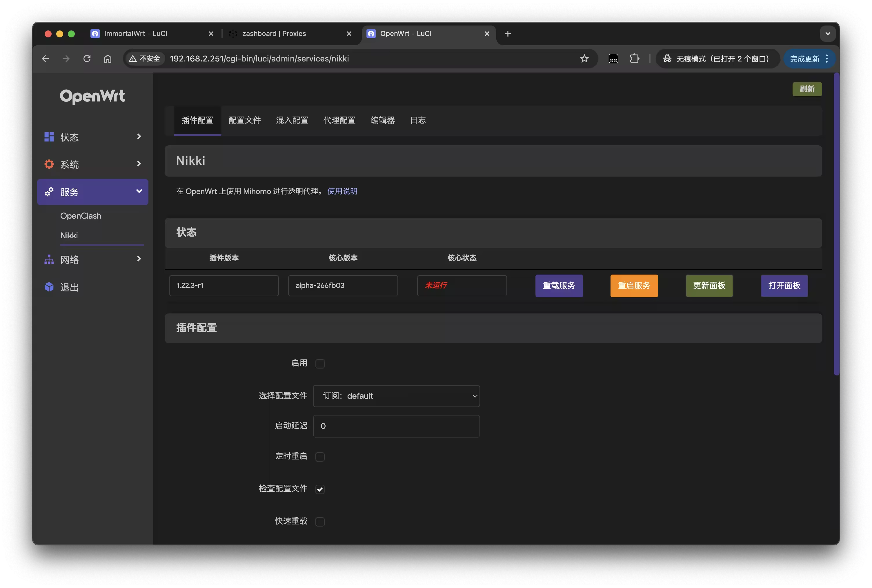872x588 pixels.
Task: Bookmark this page with star icon
Action: (584, 59)
